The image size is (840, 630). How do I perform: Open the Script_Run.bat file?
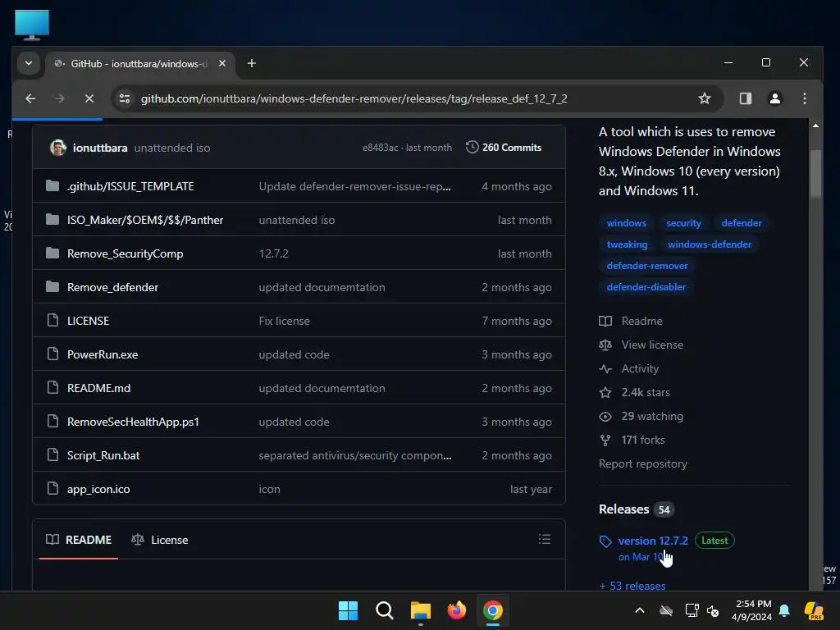click(103, 456)
